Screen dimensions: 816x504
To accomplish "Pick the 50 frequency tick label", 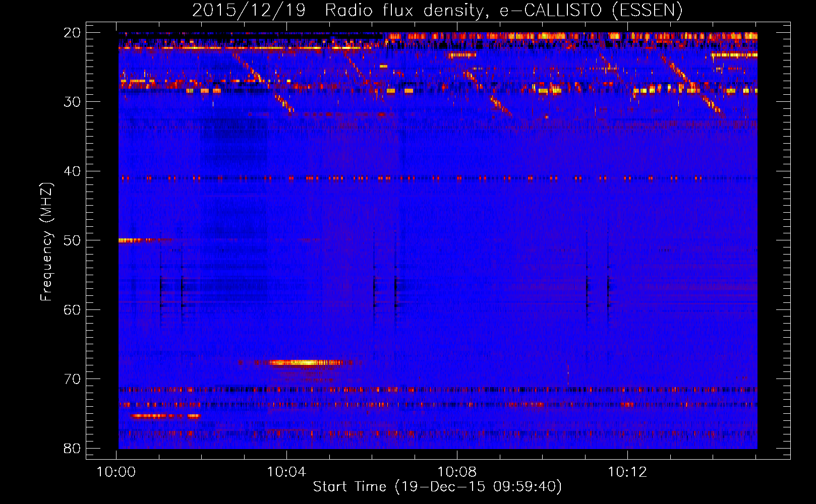I will (x=72, y=240).
